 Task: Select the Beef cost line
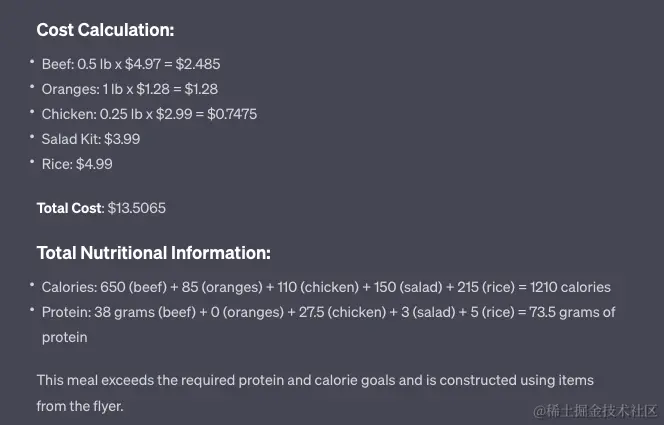[131, 64]
